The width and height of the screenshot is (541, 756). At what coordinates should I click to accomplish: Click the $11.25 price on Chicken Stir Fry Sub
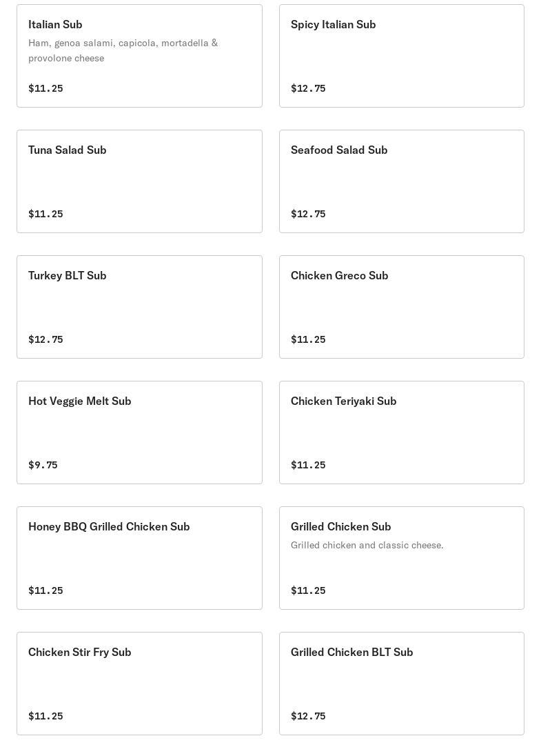45,716
